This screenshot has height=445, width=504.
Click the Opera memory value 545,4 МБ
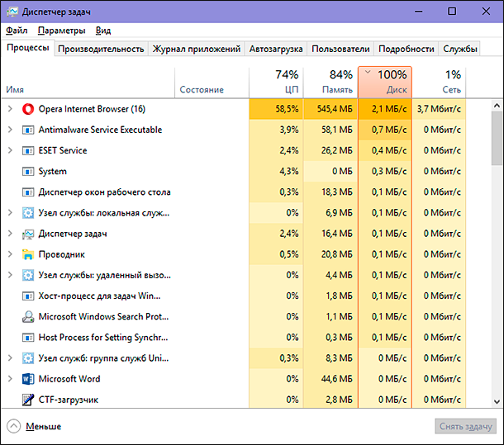coord(335,109)
